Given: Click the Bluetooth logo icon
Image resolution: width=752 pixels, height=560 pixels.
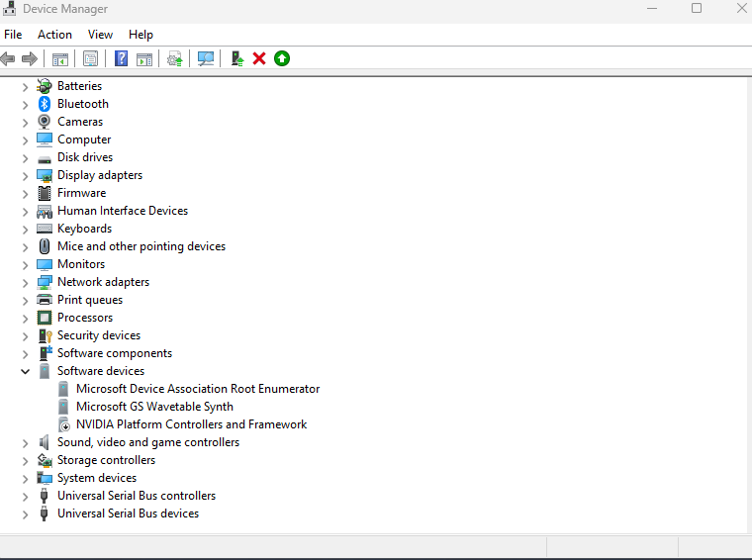Looking at the screenshot, I should pyautogui.click(x=45, y=104).
